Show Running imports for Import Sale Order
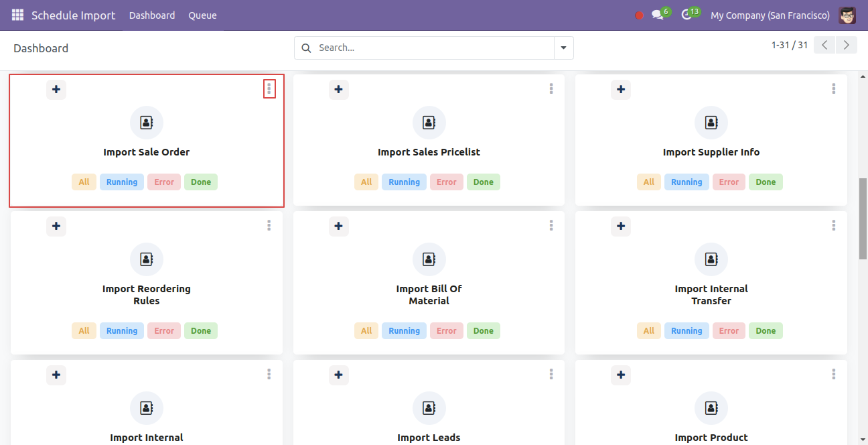Viewport: 868px width, 445px height. (122, 182)
